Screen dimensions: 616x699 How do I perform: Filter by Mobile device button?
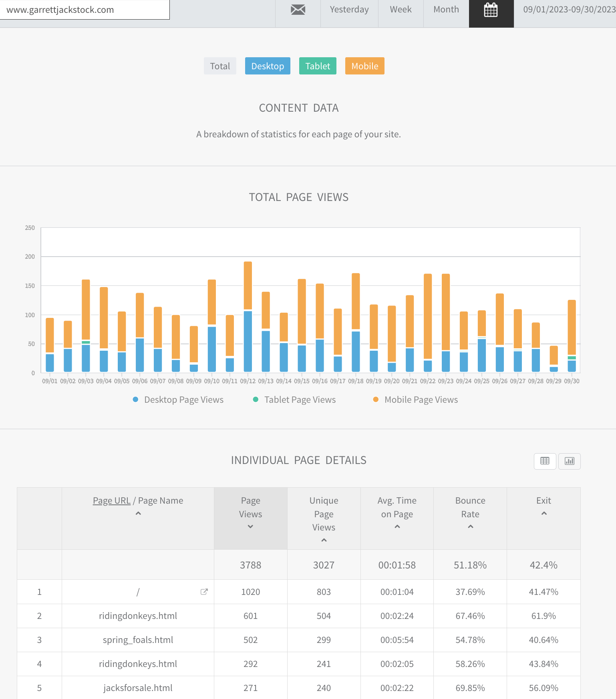click(365, 66)
